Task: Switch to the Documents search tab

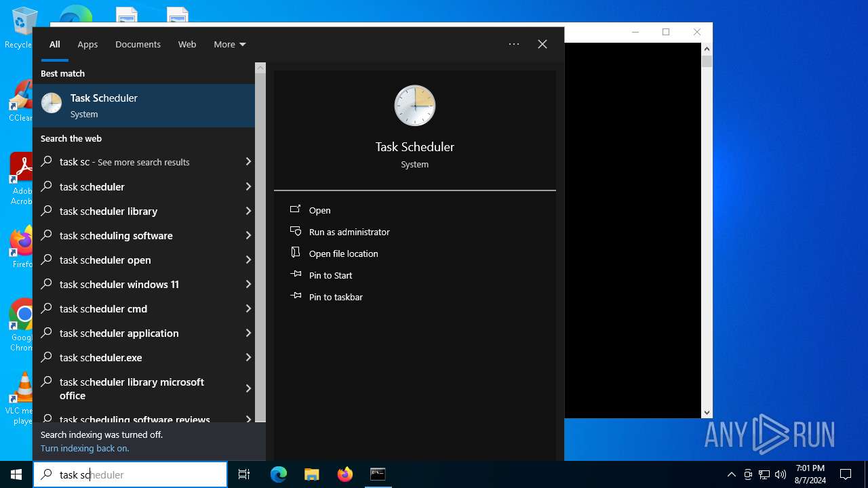Action: click(138, 44)
